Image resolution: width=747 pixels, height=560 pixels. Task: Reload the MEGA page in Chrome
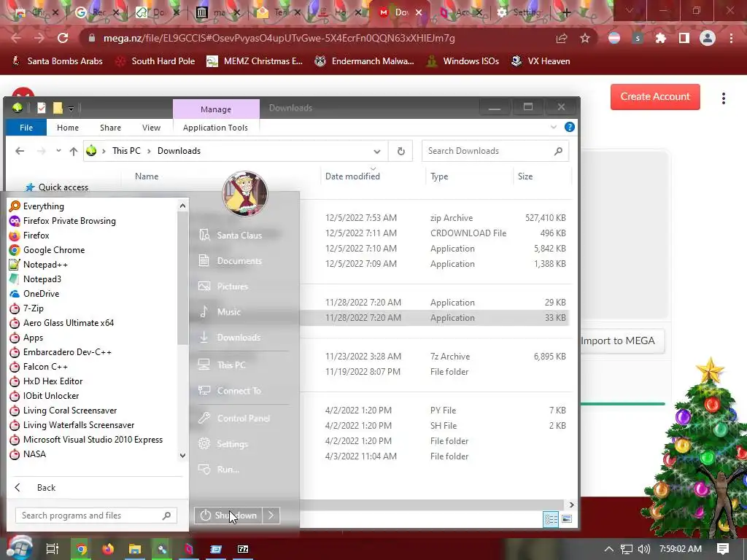pyautogui.click(x=63, y=38)
